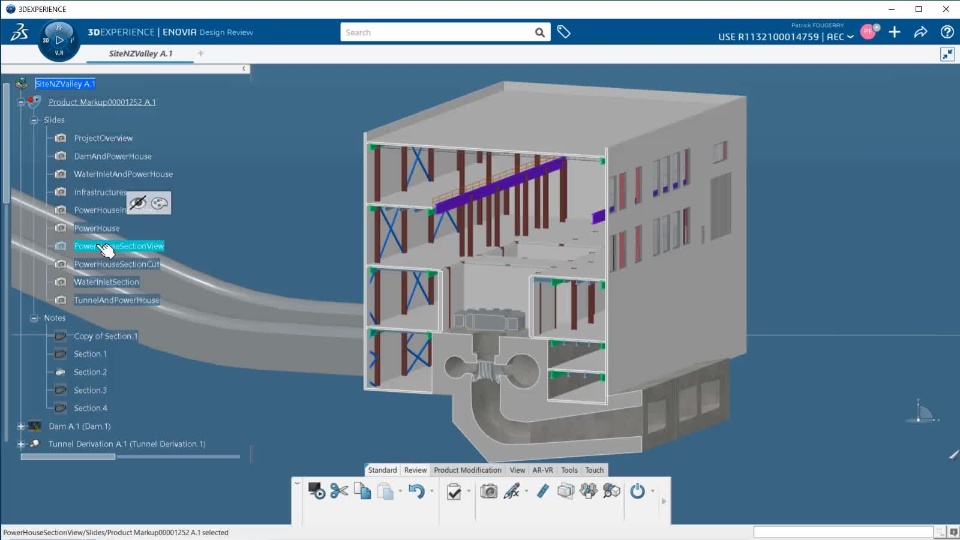The height and width of the screenshot is (540, 960).
Task: Click the blue power button icon
Action: pyautogui.click(x=637, y=491)
